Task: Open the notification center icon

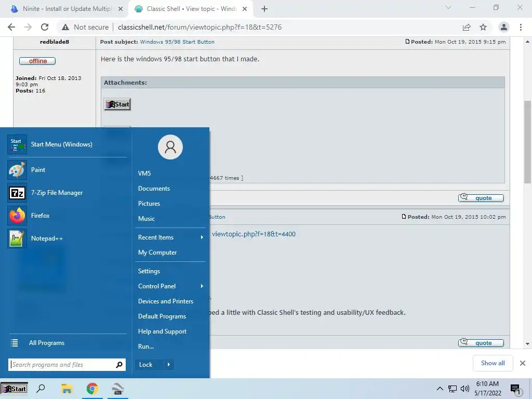Action: pyautogui.click(x=516, y=389)
